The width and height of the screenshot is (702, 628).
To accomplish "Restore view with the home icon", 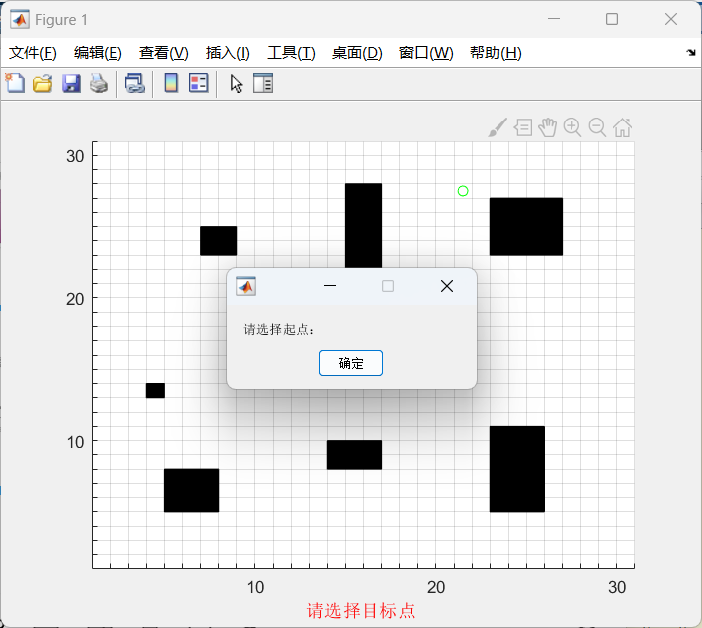I will click(x=622, y=127).
